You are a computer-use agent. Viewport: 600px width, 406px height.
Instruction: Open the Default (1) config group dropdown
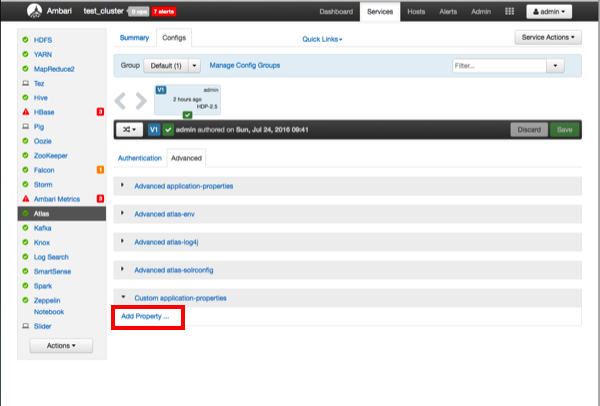(x=174, y=65)
